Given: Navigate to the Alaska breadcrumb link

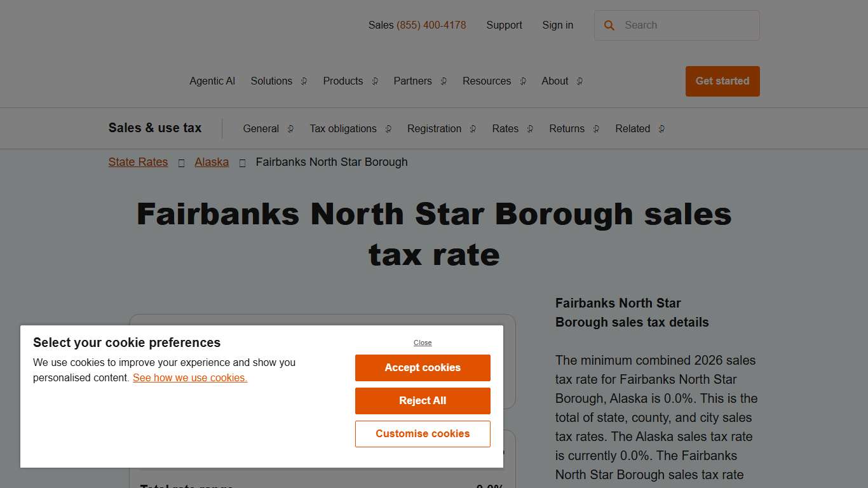Looking at the screenshot, I should [x=212, y=162].
